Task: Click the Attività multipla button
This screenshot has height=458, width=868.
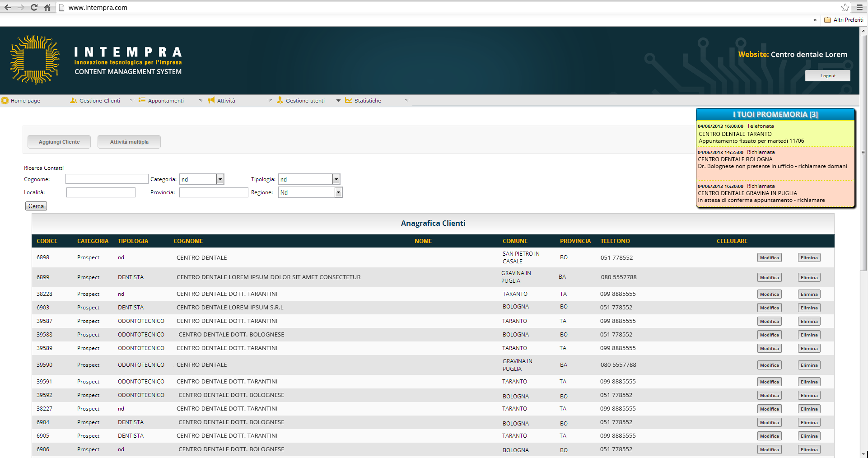Action: pos(129,142)
